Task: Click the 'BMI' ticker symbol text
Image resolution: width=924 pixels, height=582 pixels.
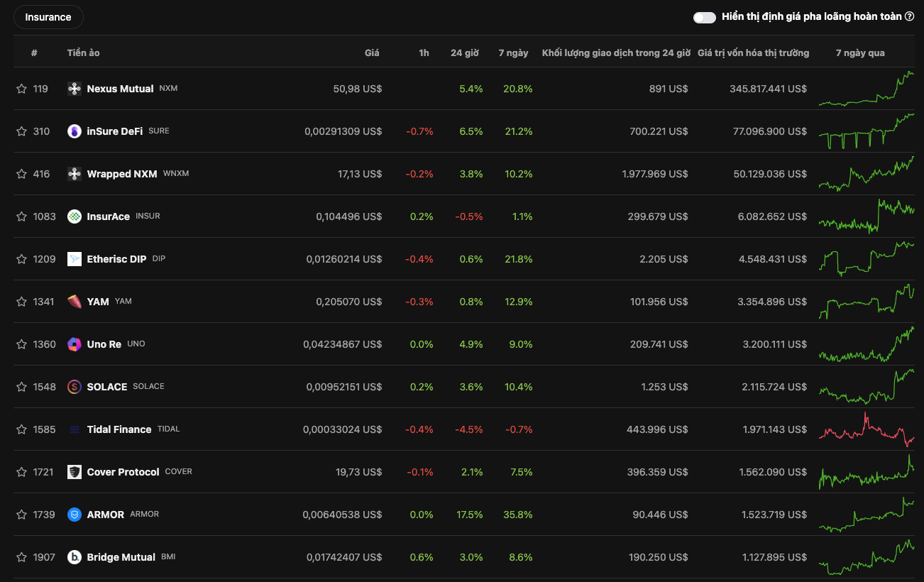Action: click(x=168, y=556)
